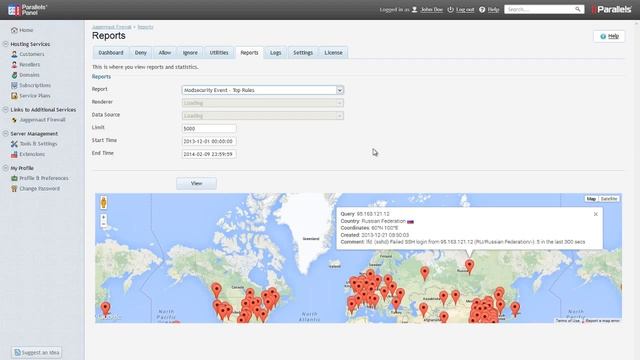Switch to the Allow tab
This screenshot has width=640, height=360.
[x=165, y=53]
